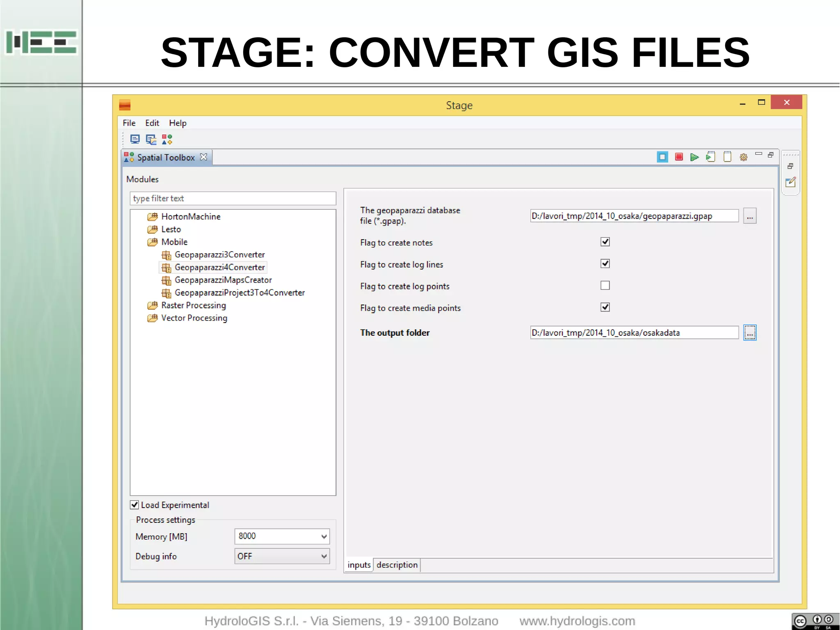Click the module filter text field

coord(233,198)
